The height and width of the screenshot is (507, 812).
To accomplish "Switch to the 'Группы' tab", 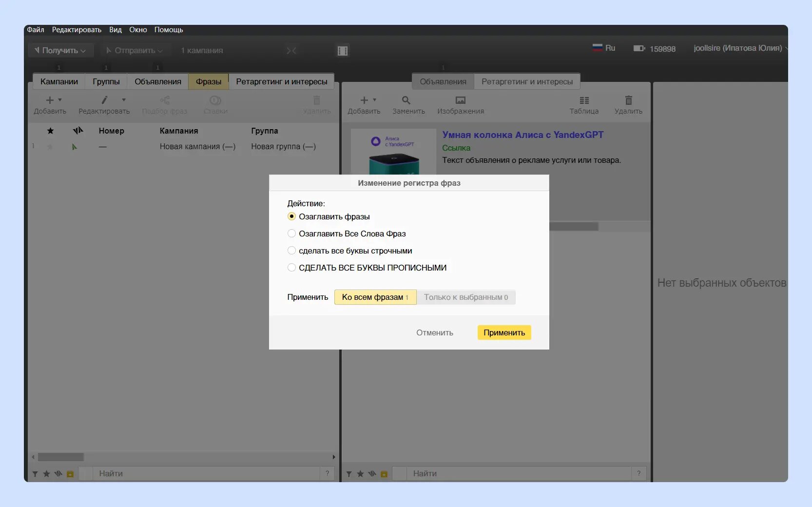I will coord(106,81).
